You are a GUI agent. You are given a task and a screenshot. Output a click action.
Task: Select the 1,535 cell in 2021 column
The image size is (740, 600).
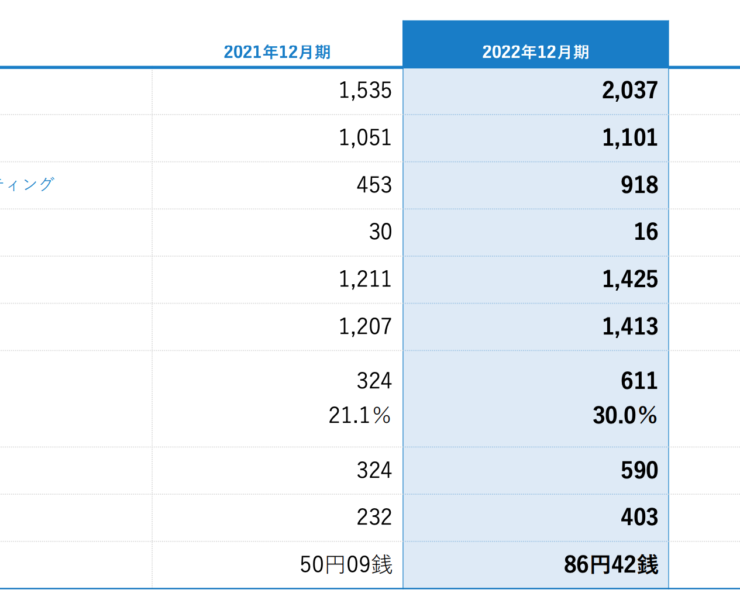365,91
